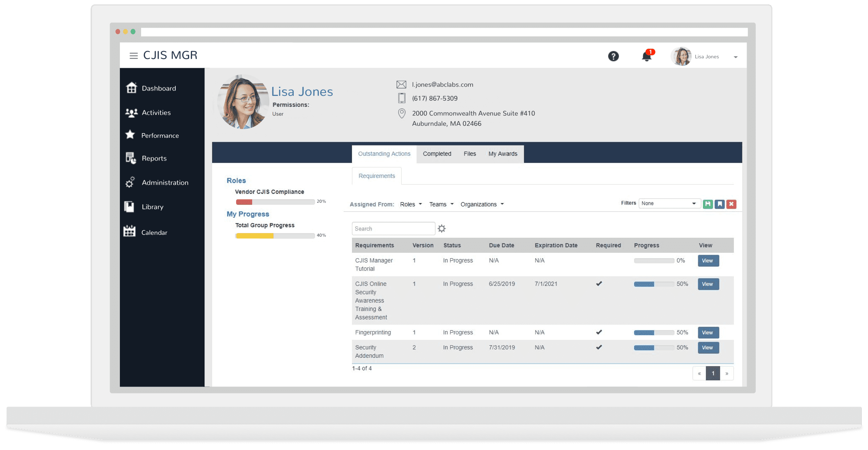Click l.jones@abclabs.com email address
Screen dimensions: 868x450
pos(442,85)
